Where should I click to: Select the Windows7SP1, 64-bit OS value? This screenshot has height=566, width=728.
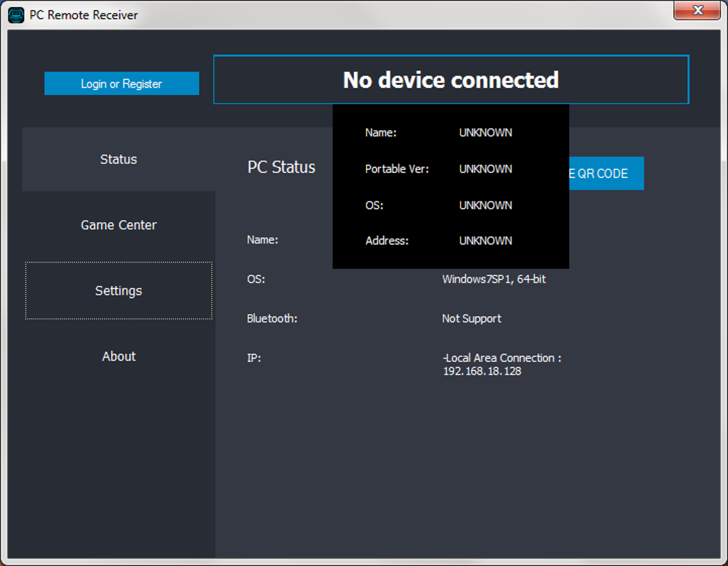[494, 279]
